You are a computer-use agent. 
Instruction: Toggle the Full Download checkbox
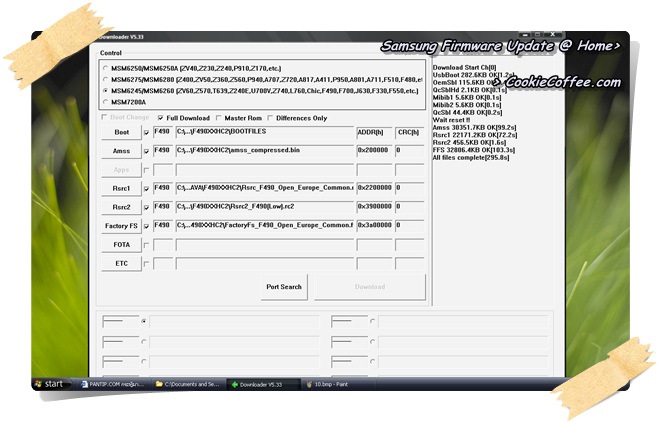[161, 118]
